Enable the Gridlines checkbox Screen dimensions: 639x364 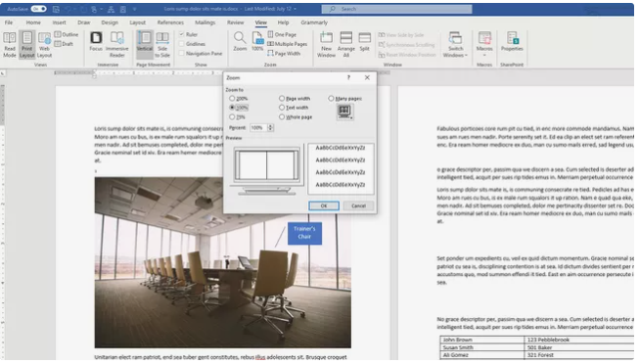click(x=182, y=44)
